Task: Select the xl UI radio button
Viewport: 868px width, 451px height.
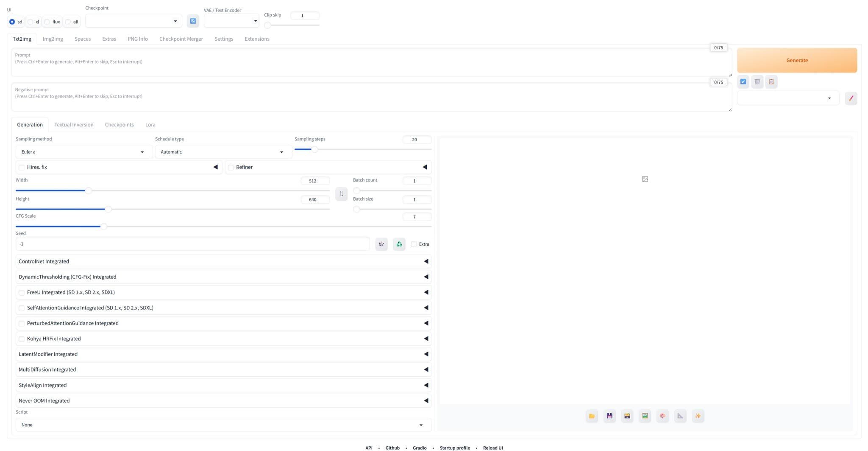Action: tap(31, 22)
